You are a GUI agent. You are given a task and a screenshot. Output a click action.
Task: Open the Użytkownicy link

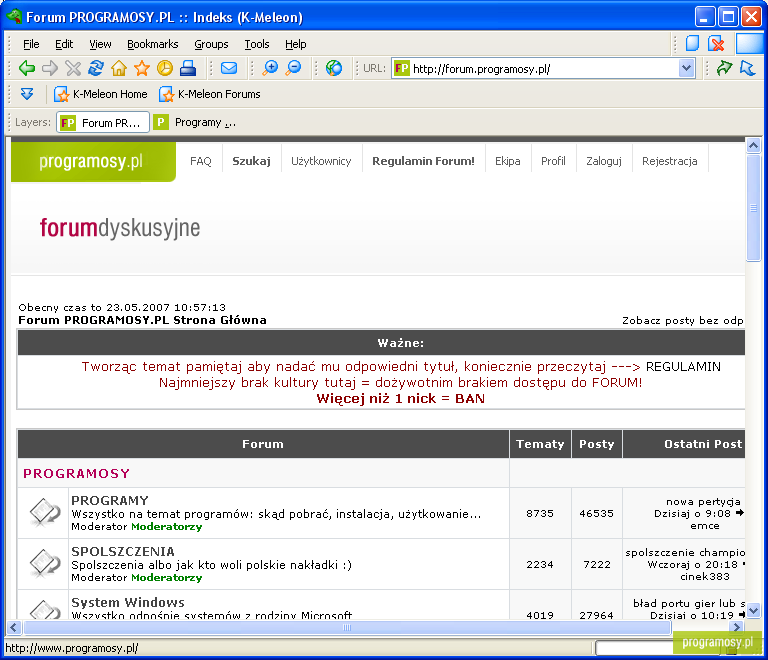click(321, 161)
